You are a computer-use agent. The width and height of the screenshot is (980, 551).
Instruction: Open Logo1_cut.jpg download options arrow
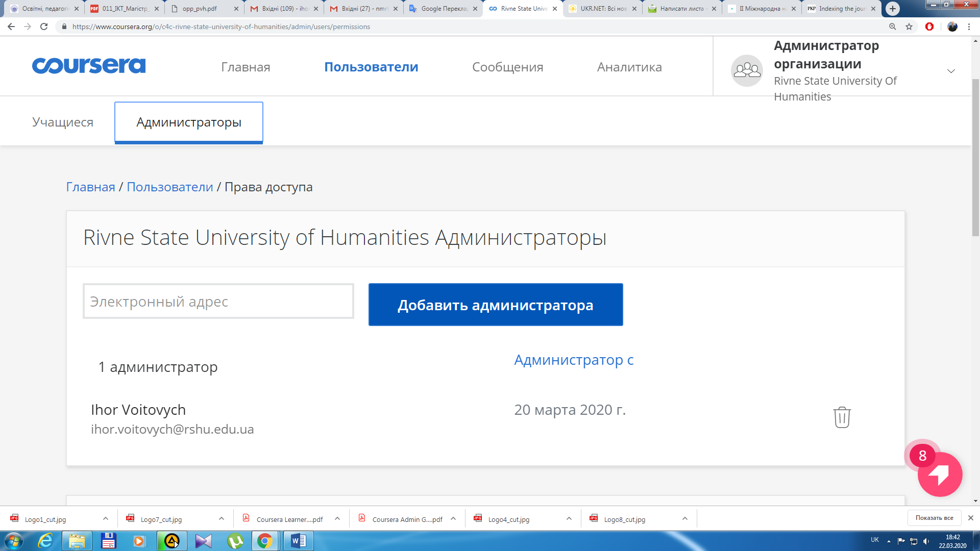[106, 519]
